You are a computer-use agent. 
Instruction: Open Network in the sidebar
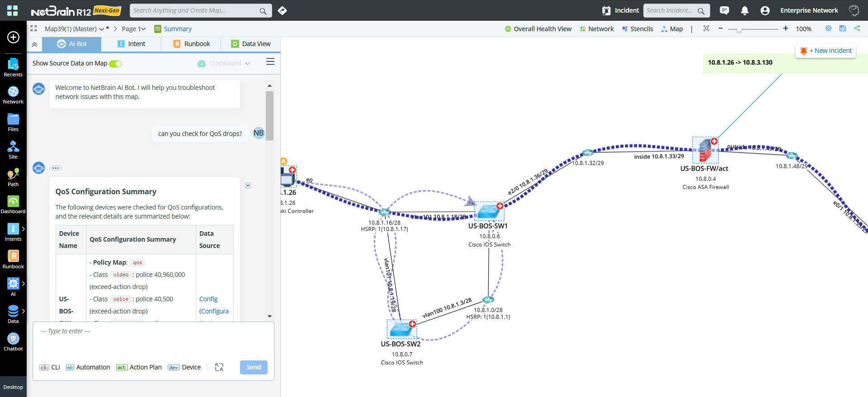coord(13,95)
